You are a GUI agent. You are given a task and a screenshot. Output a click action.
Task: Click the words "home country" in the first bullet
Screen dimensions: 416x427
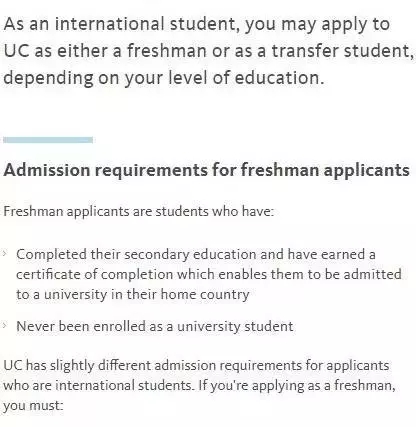click(x=205, y=295)
